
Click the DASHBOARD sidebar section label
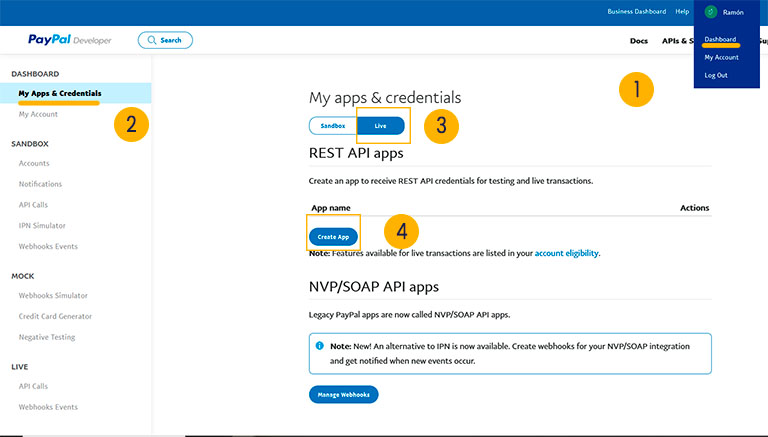tap(35, 74)
